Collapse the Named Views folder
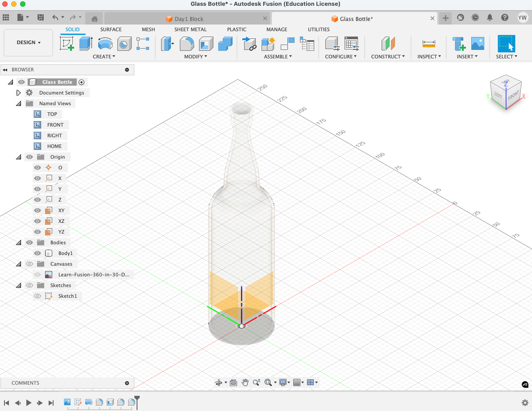Viewport: 532px width, 411px height. point(18,103)
